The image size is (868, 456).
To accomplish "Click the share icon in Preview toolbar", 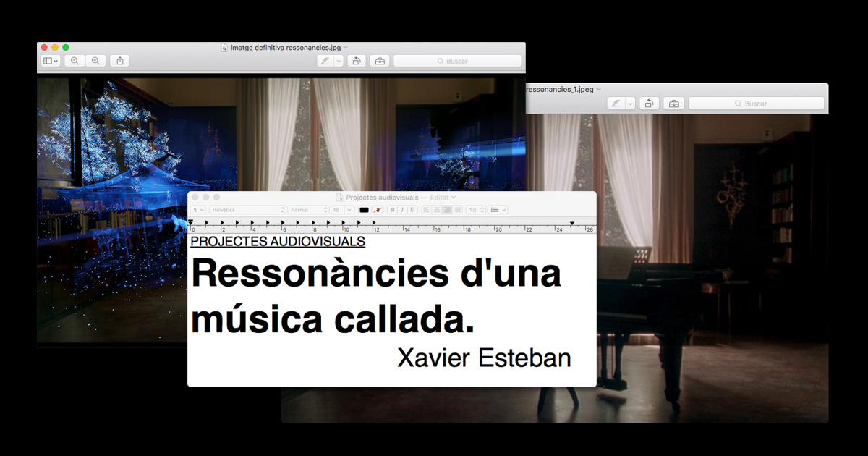I will 120,61.
